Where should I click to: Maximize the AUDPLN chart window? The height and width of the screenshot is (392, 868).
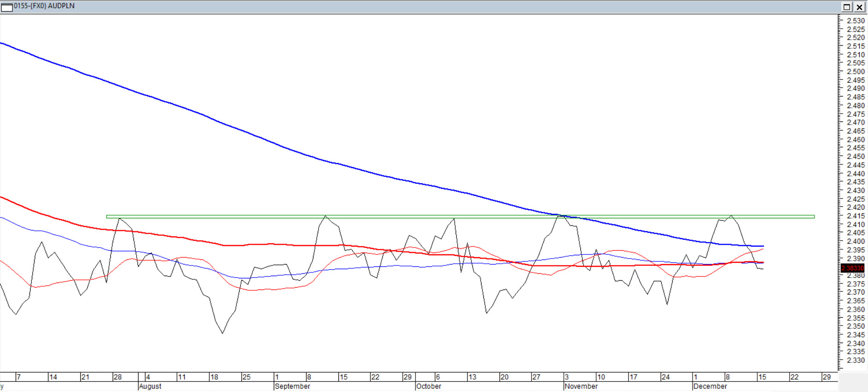coord(847,7)
